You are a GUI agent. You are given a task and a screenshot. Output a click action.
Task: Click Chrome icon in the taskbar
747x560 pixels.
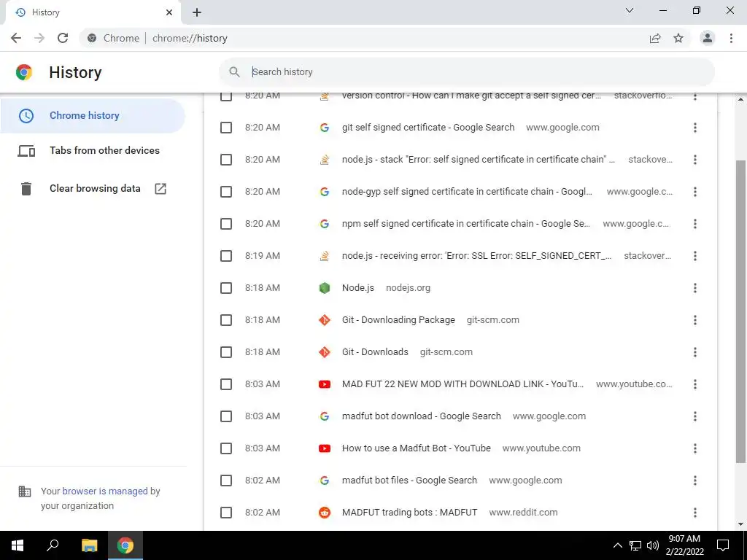coord(125,545)
